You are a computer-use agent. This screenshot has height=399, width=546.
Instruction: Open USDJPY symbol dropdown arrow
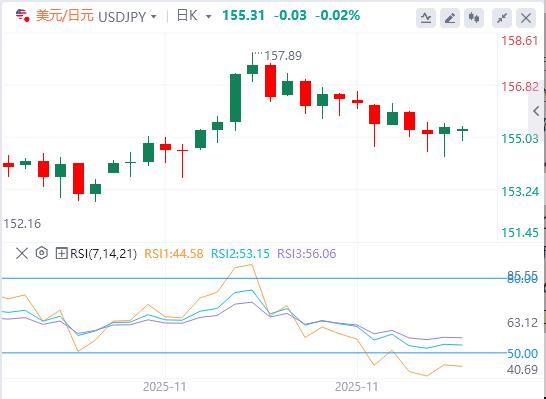tap(154, 16)
